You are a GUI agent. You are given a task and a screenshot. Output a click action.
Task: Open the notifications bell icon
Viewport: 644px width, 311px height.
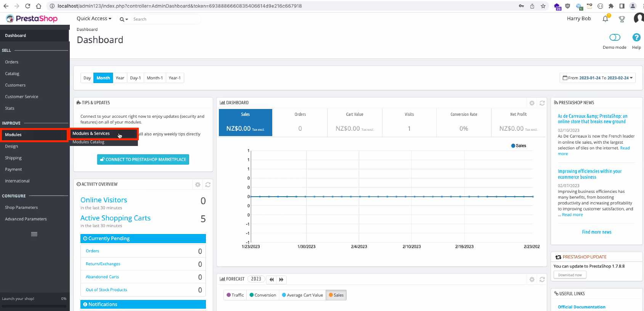[605, 19]
